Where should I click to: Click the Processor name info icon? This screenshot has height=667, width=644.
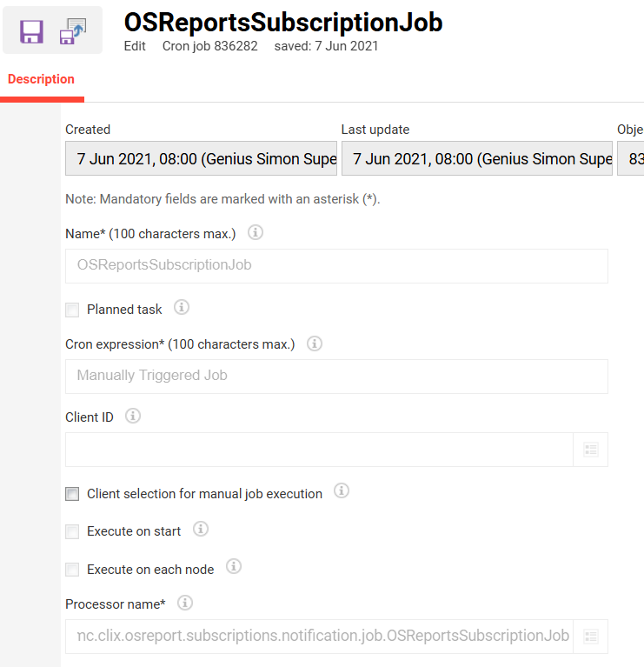coord(184,603)
